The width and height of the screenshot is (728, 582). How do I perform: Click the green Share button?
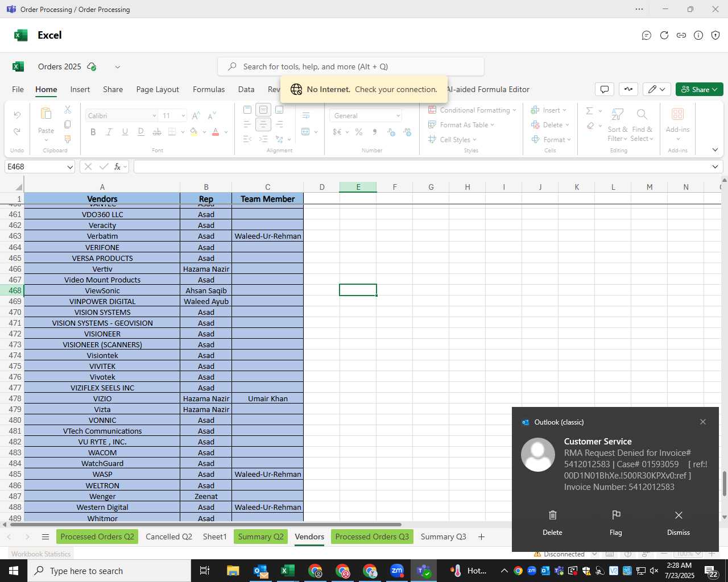(700, 89)
